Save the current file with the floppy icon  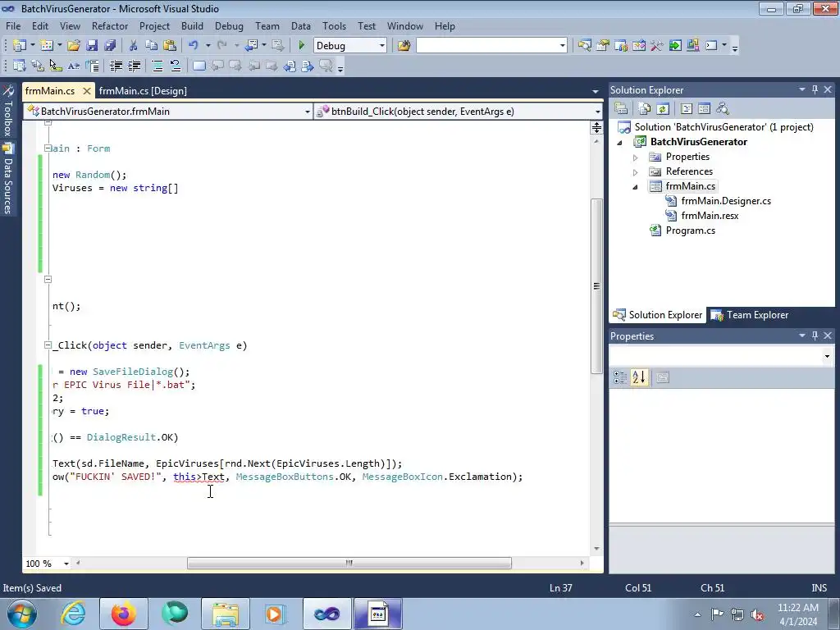(x=92, y=46)
